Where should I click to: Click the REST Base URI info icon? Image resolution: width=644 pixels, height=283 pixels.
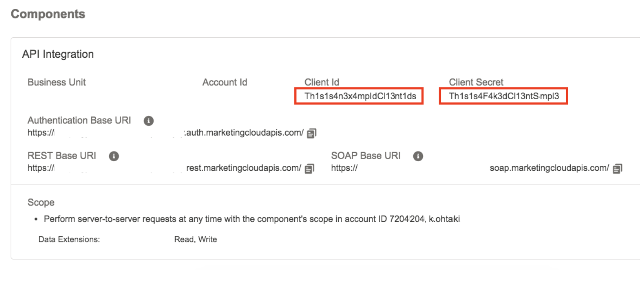pyautogui.click(x=113, y=156)
